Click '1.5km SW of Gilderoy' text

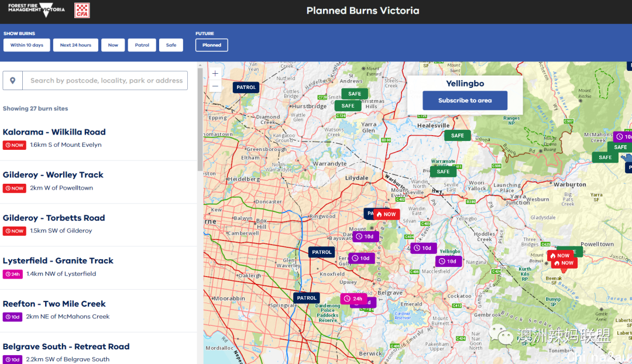click(61, 231)
